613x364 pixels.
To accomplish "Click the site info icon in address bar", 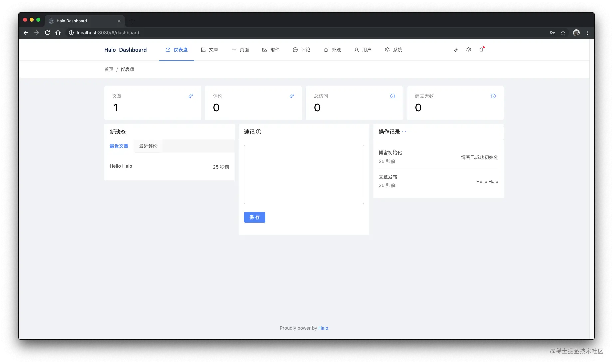I will (71, 33).
